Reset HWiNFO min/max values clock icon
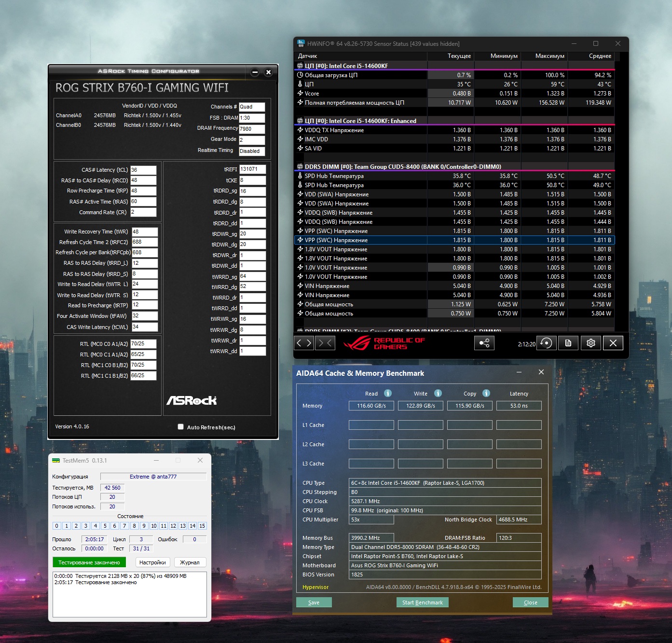 point(547,343)
